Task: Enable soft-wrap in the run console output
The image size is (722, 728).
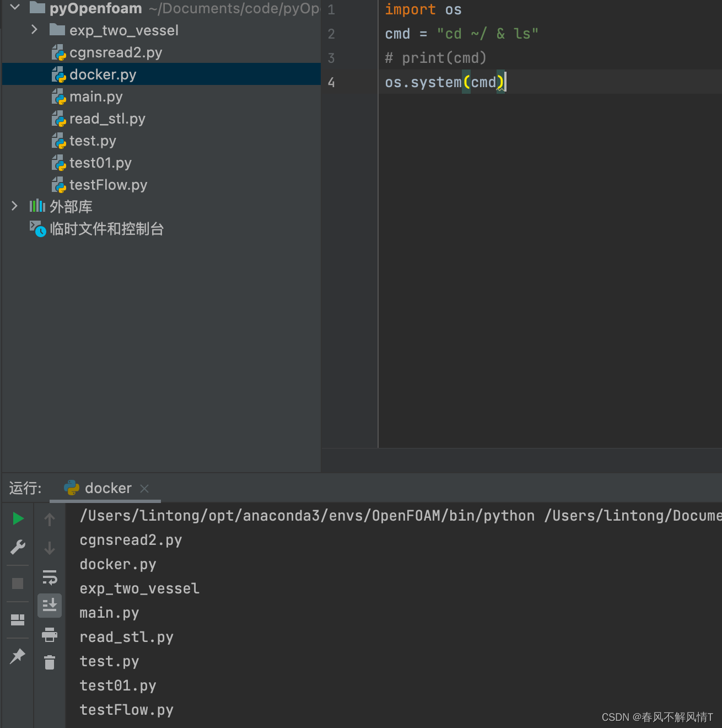Action: click(50, 578)
